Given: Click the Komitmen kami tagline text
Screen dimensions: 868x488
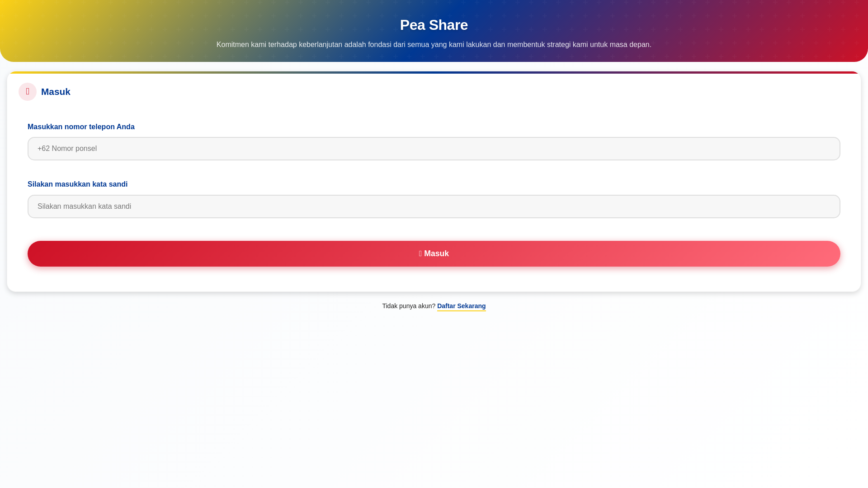Looking at the screenshot, I should (x=434, y=45).
